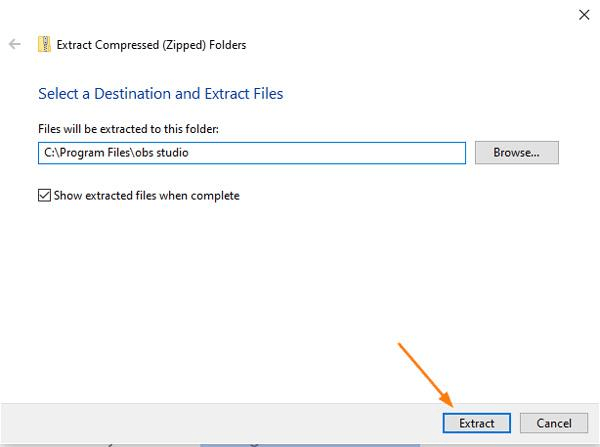Image resolution: width=600 pixels, height=447 pixels.
Task: Click the 'C:\' start of the path
Action: coord(51,153)
